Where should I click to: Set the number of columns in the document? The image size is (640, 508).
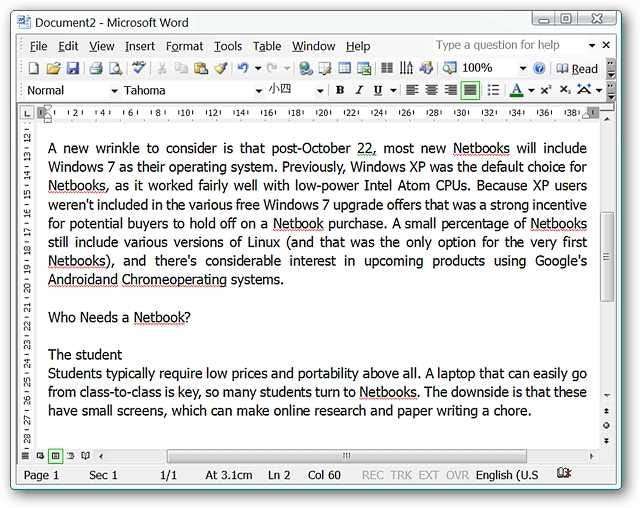387,68
